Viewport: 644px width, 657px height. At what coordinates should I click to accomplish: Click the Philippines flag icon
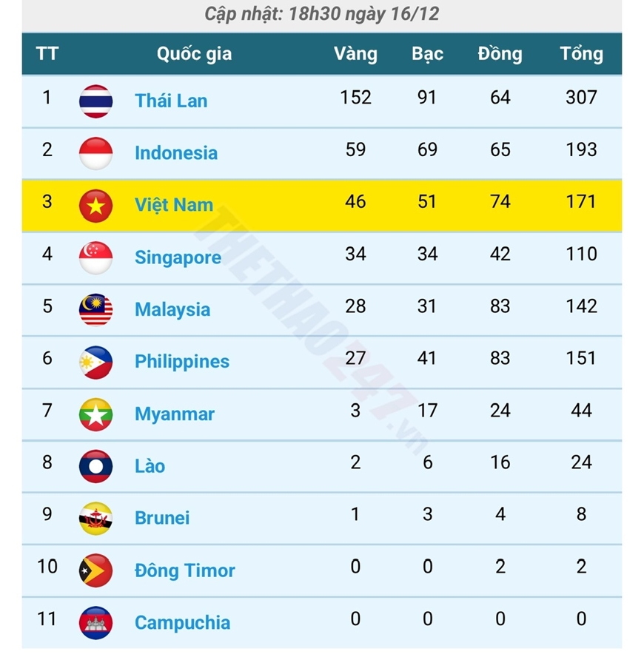(x=96, y=362)
